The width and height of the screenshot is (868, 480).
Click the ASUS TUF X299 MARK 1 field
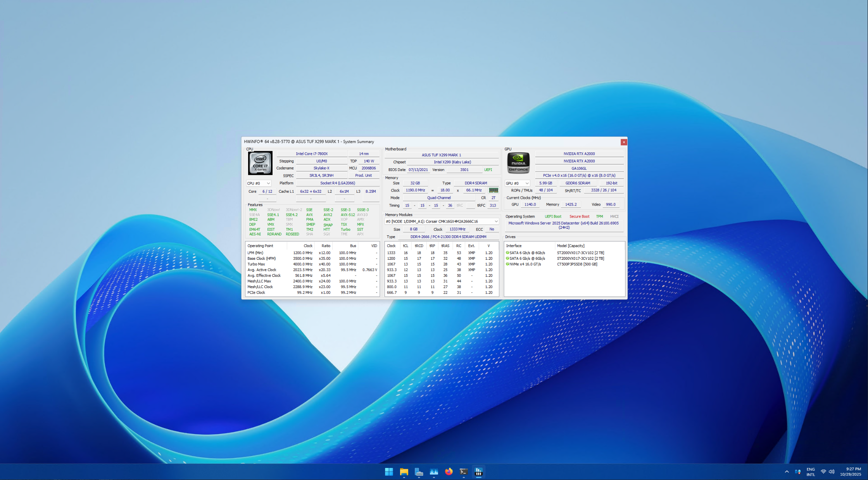pyautogui.click(x=441, y=155)
